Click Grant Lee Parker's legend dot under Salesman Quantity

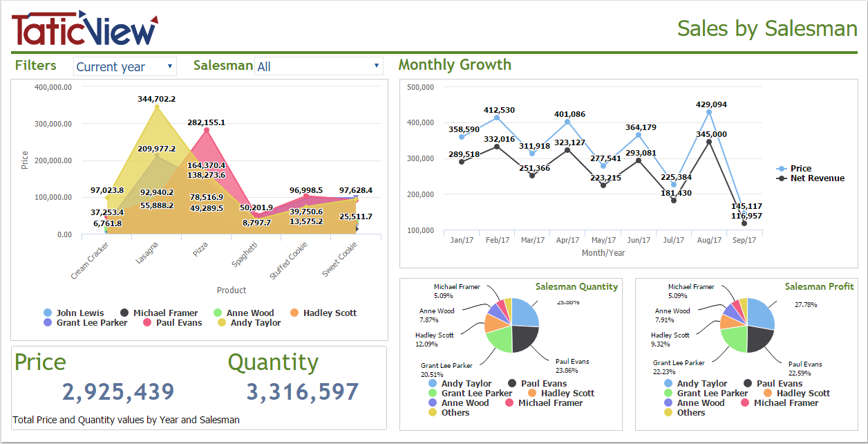click(x=432, y=393)
